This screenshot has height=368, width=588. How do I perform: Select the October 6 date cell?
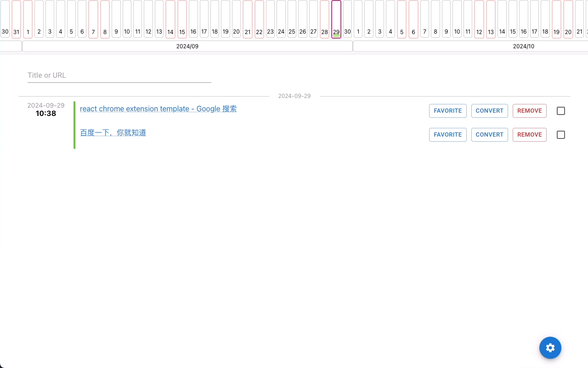pyautogui.click(x=413, y=18)
